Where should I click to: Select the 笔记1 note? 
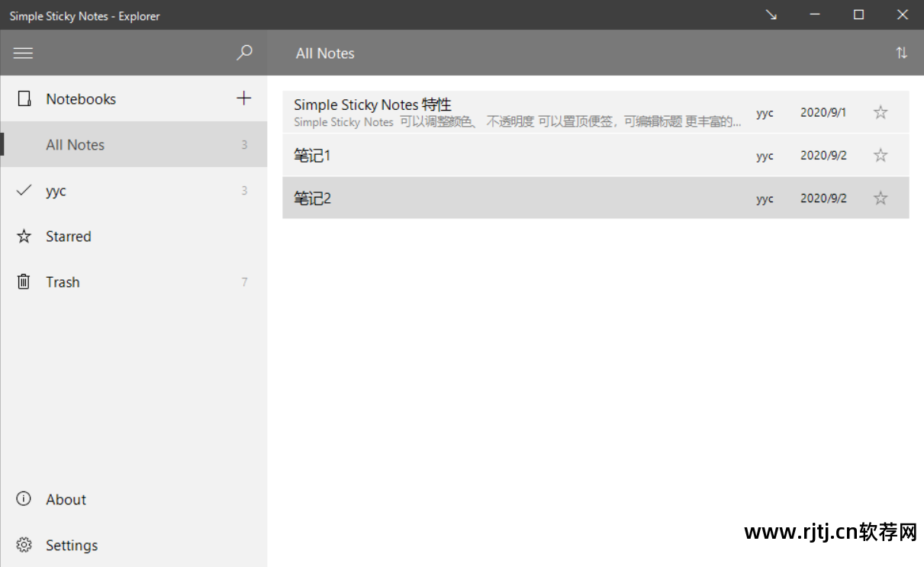point(595,155)
